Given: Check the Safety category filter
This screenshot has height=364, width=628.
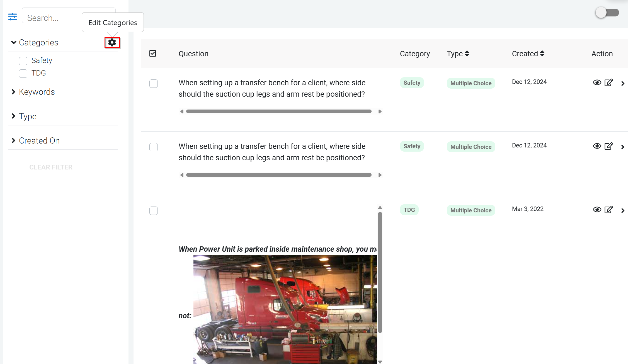Looking at the screenshot, I should click(23, 61).
